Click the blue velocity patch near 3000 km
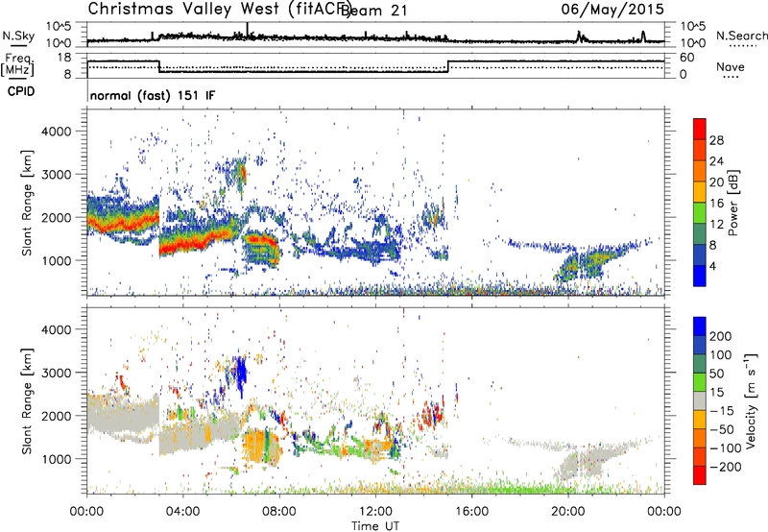The height and width of the screenshot is (532, 768). click(241, 374)
